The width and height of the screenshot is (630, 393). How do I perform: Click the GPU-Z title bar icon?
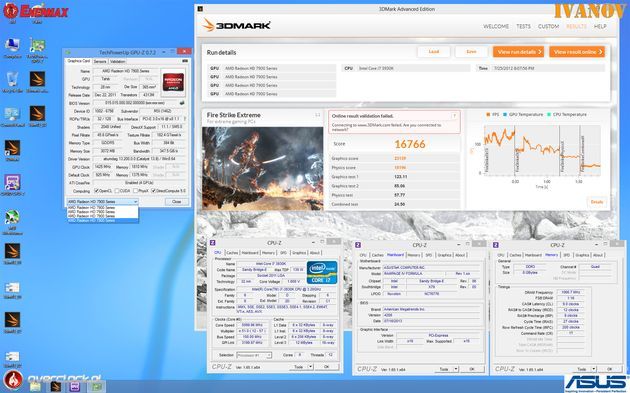tap(68, 52)
